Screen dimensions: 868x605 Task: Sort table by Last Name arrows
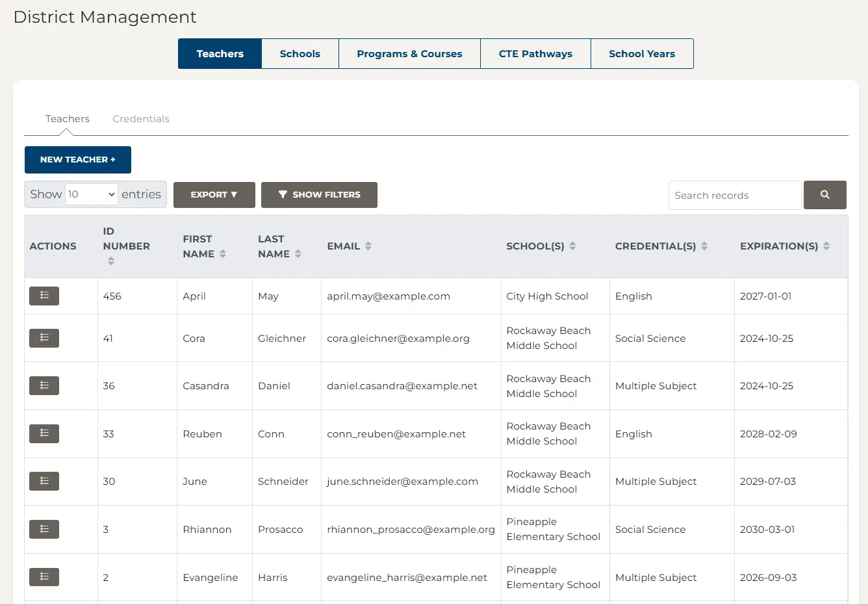[298, 253]
